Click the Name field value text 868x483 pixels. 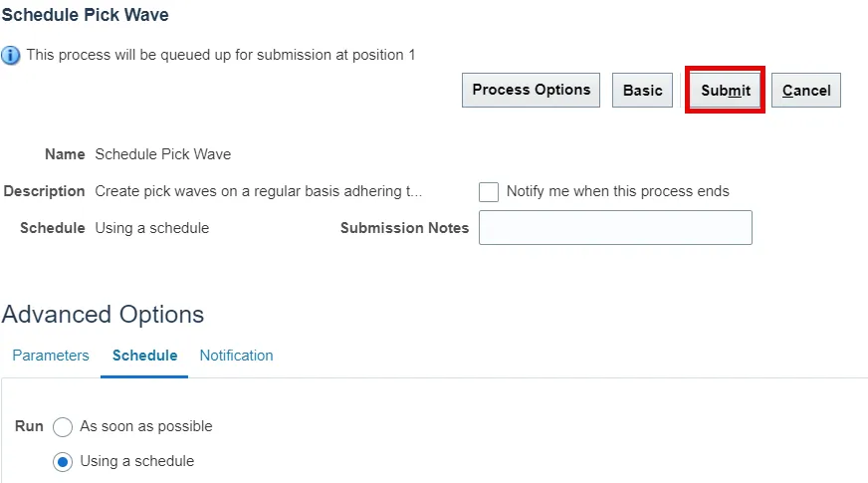[162, 154]
